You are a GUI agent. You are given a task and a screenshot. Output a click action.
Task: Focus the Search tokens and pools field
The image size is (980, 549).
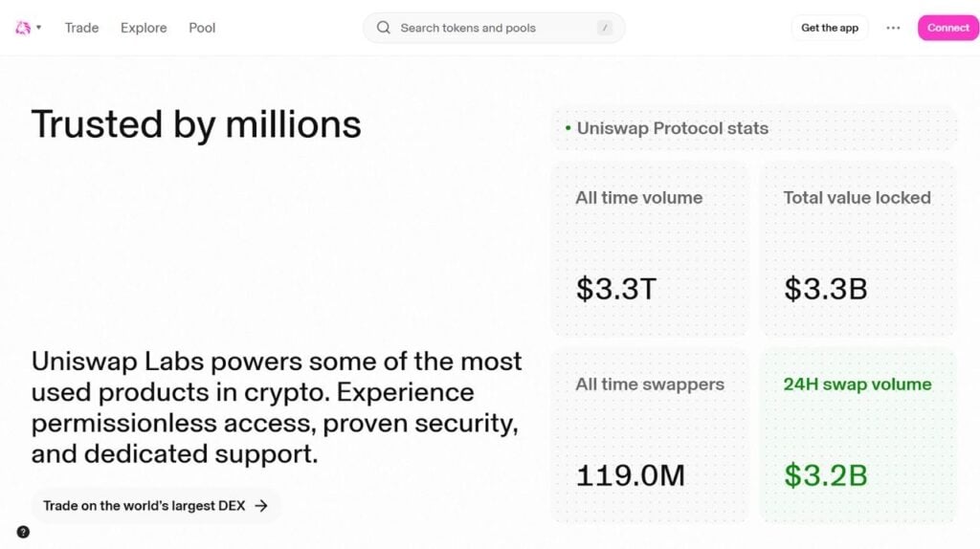click(x=479, y=28)
